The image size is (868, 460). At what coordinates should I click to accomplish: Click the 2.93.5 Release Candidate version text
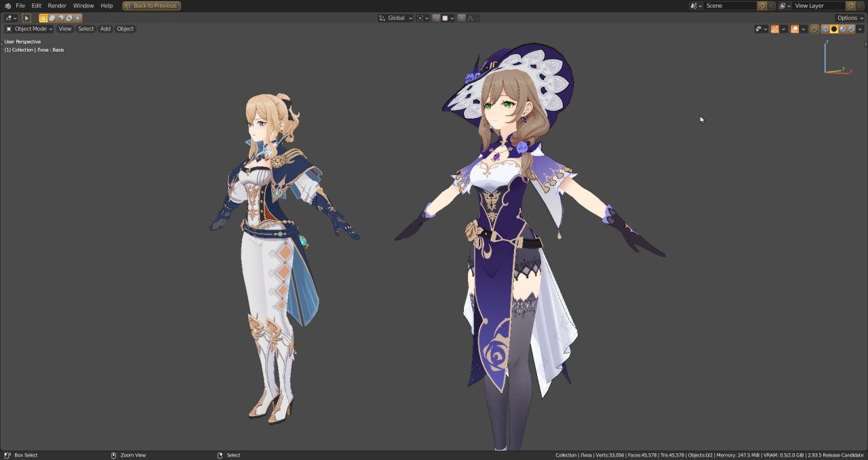tap(835, 455)
